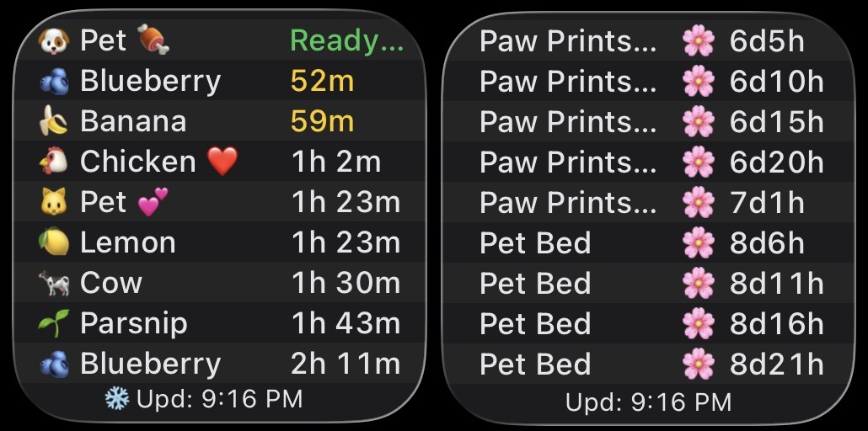Click the chicken icon
The image size is (868, 431).
point(52,162)
